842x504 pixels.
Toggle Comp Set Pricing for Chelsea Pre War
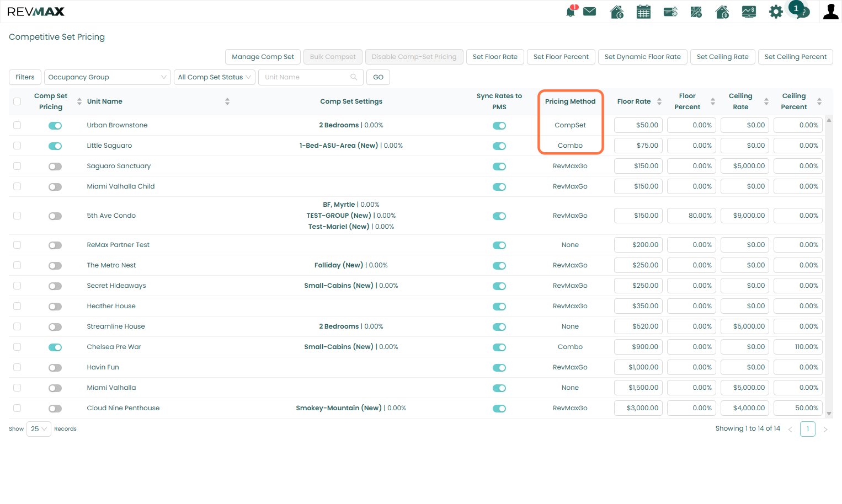(55, 347)
